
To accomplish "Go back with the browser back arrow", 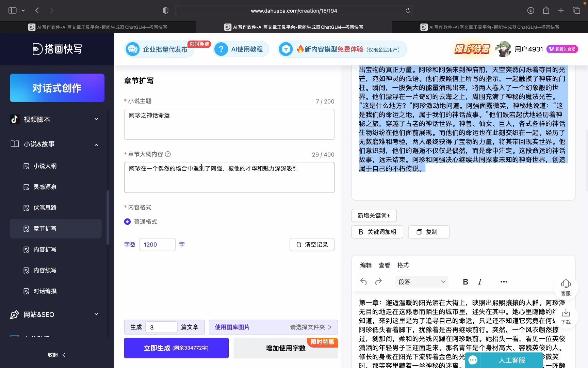I will click(x=37, y=11).
